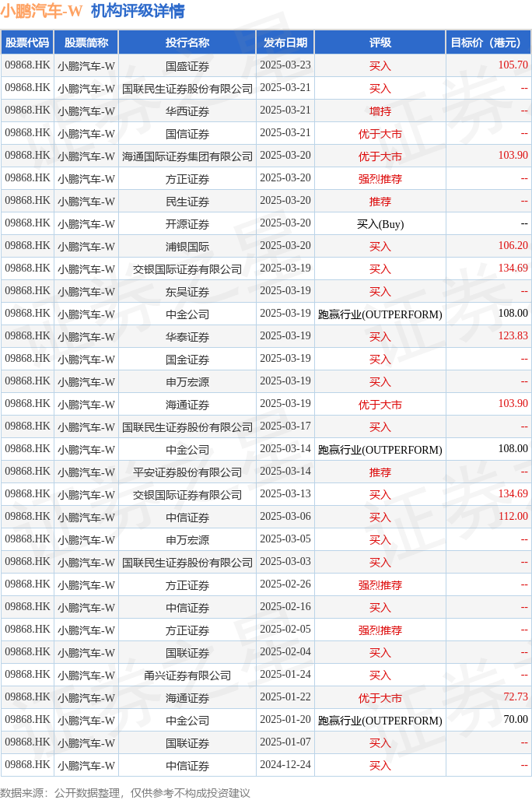This screenshot has height=800, width=532.
Task: Select target price 123.83
Action: [513, 335]
